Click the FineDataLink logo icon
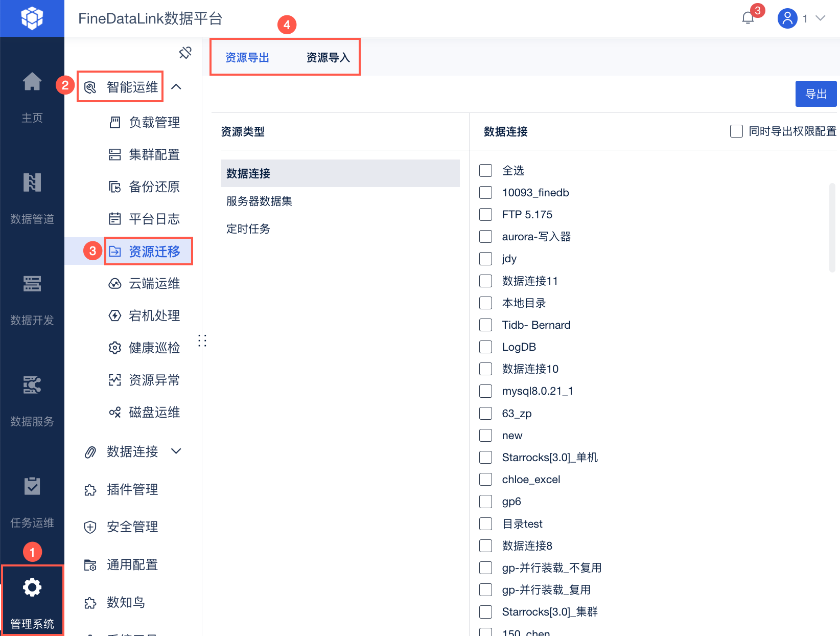Screen dimensions: 840x636 click(x=32, y=18)
